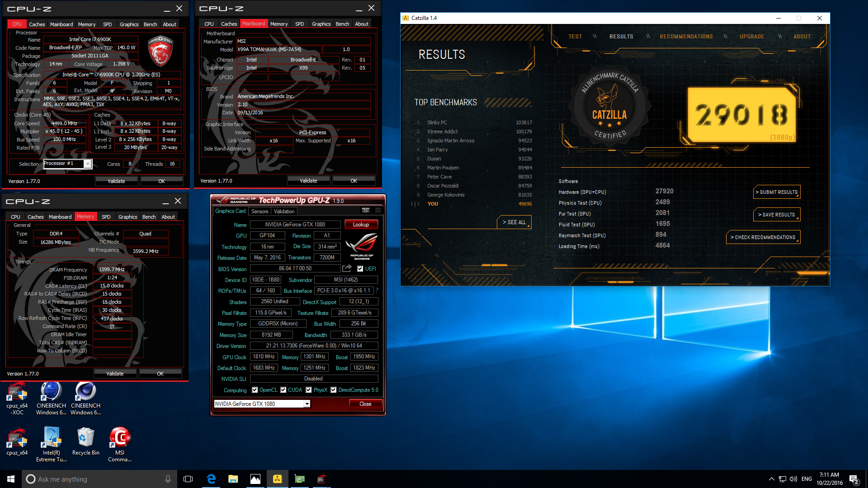
Task: Toggle CUDA checkbox
Action: pyautogui.click(x=283, y=390)
